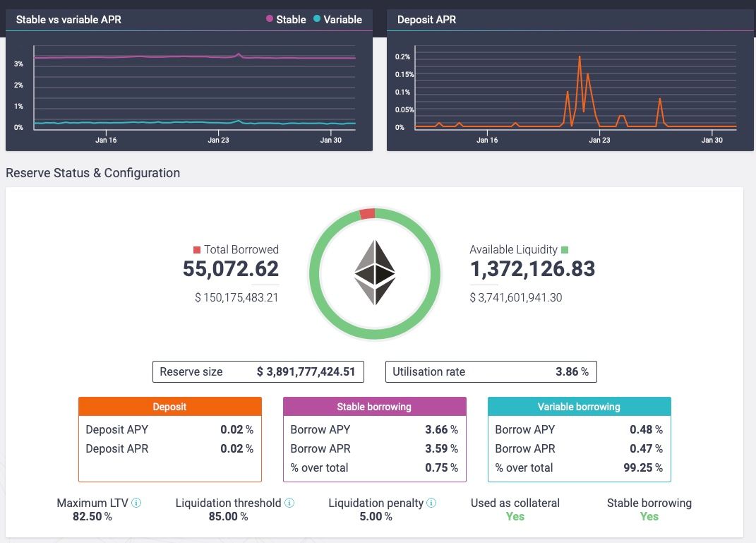Click Variable Borrow APR value 0.47 %
The height and width of the screenshot is (543, 756).
(x=646, y=448)
